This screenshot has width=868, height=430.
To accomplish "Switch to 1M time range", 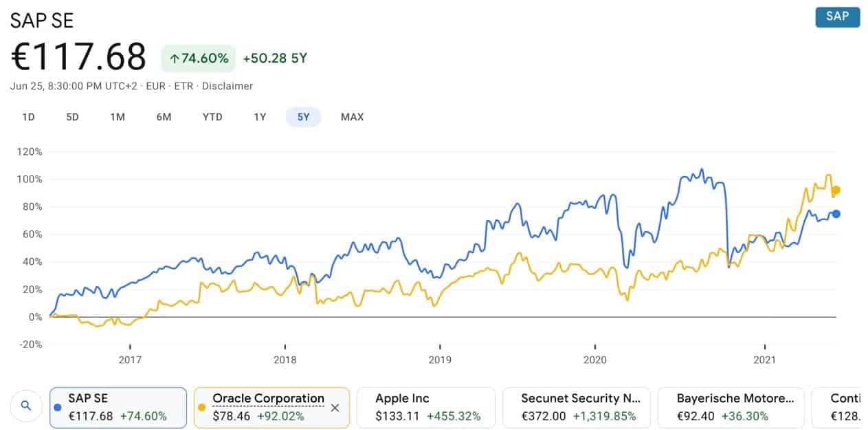I will point(118,117).
